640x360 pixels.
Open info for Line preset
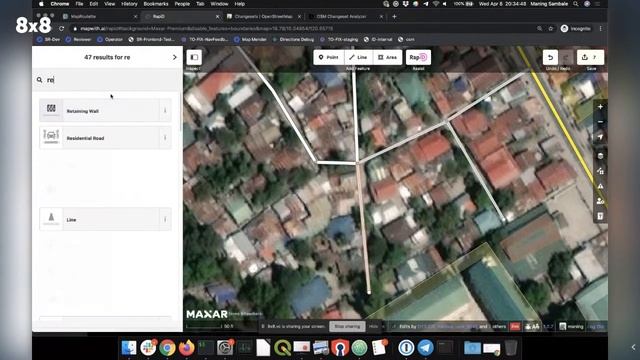coord(165,219)
